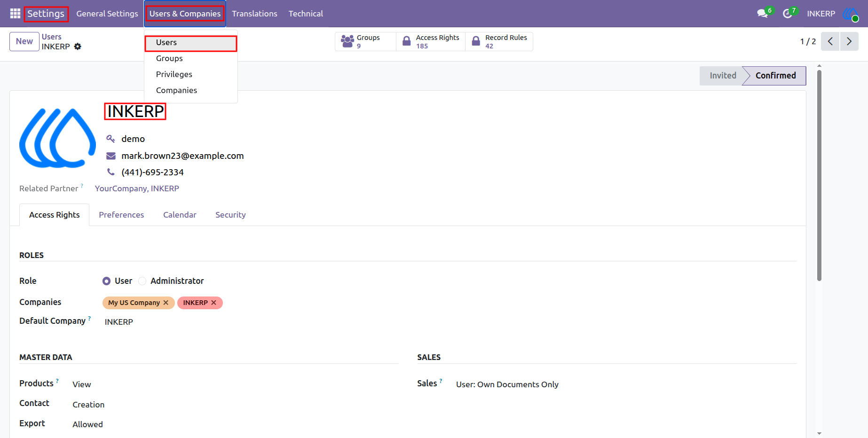Open Translations menu
The width and height of the screenshot is (868, 438).
(254, 14)
